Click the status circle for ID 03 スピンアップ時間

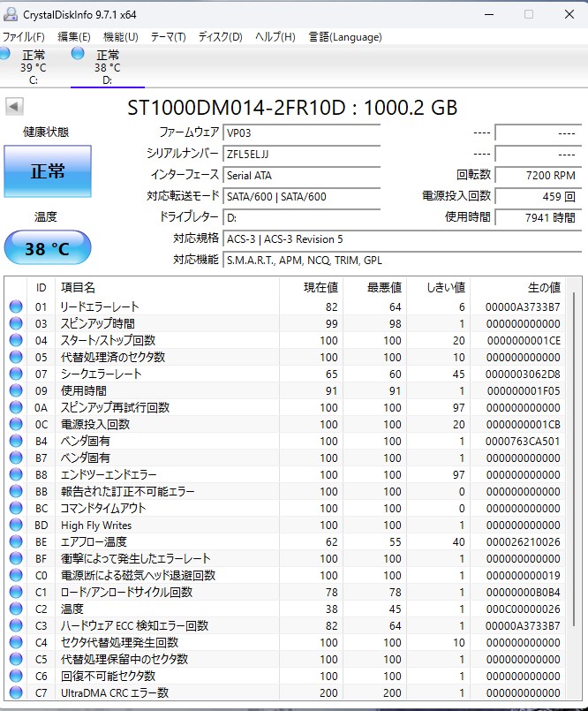point(16,323)
